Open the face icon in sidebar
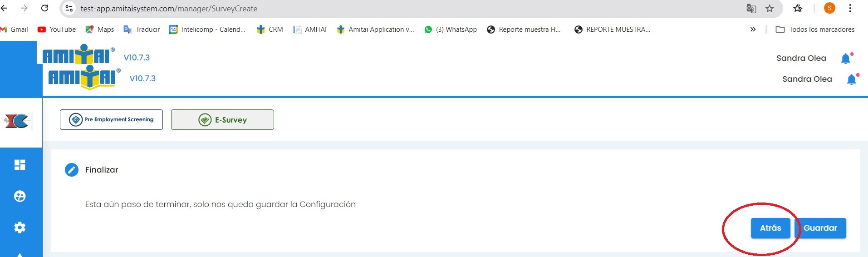Viewport: 868px width, 257px height. pyautogui.click(x=20, y=196)
